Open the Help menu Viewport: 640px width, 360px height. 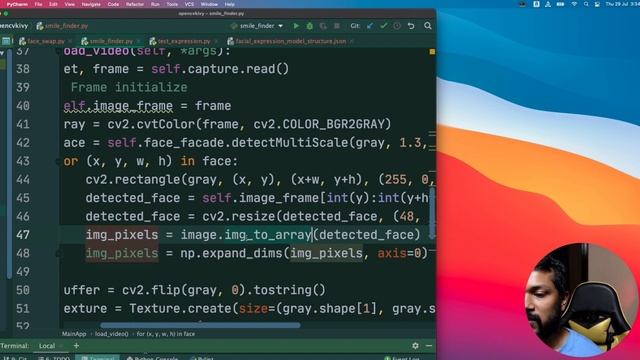[229, 4]
